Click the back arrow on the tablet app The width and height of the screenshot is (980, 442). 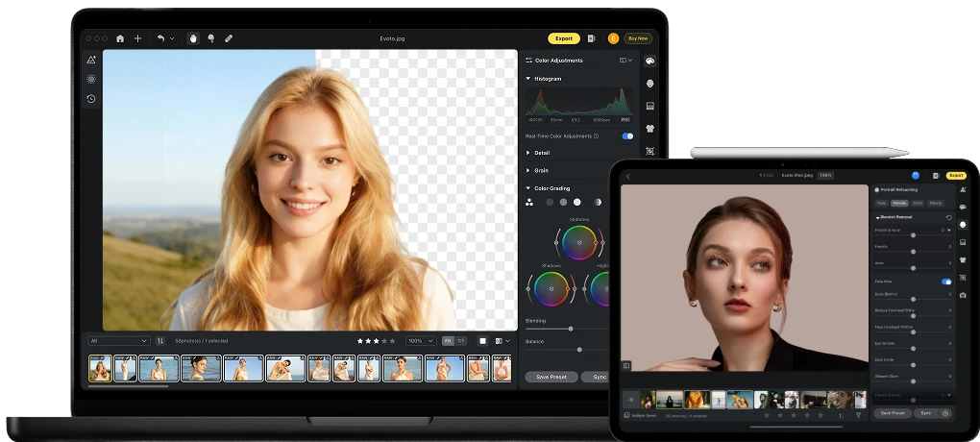(x=627, y=176)
